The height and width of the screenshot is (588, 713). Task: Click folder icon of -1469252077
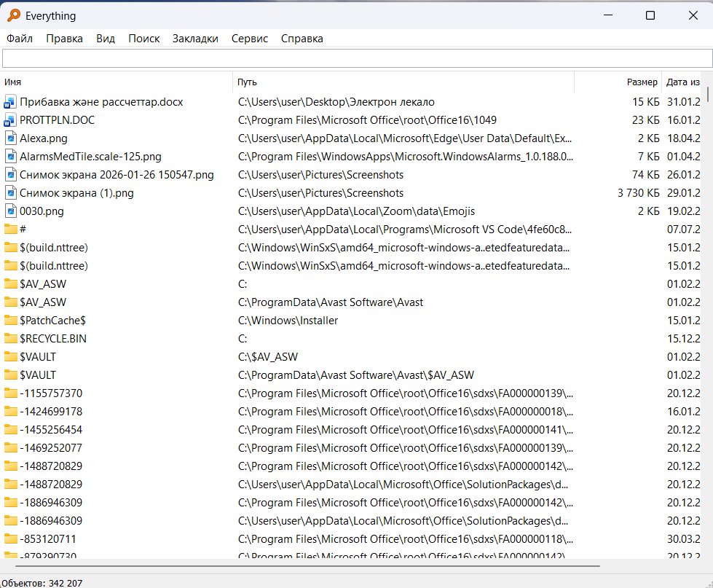point(10,447)
